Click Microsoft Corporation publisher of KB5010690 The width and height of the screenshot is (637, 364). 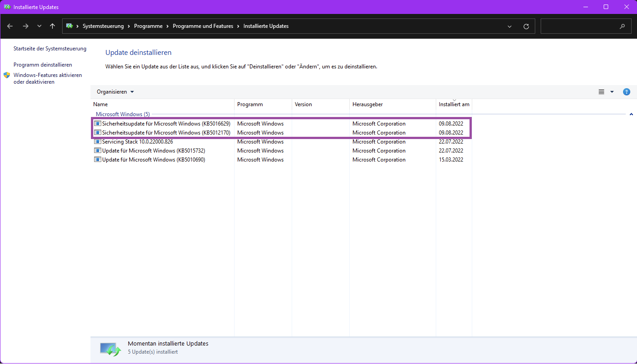click(379, 160)
